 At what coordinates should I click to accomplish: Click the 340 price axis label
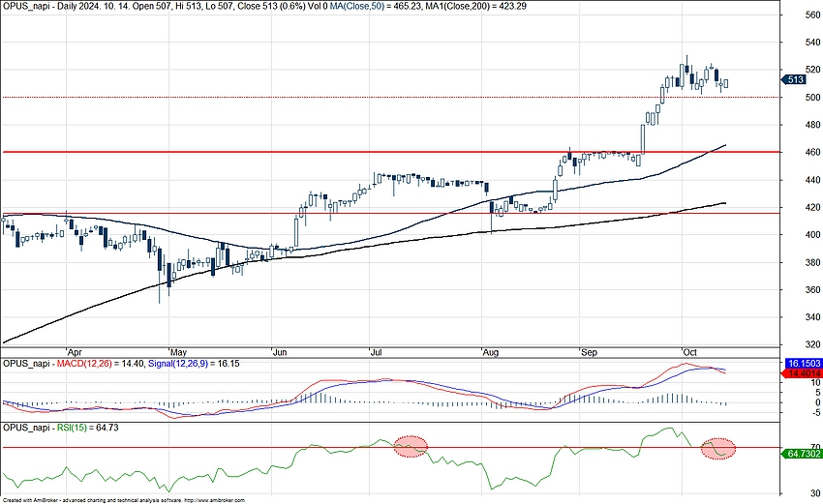813,317
